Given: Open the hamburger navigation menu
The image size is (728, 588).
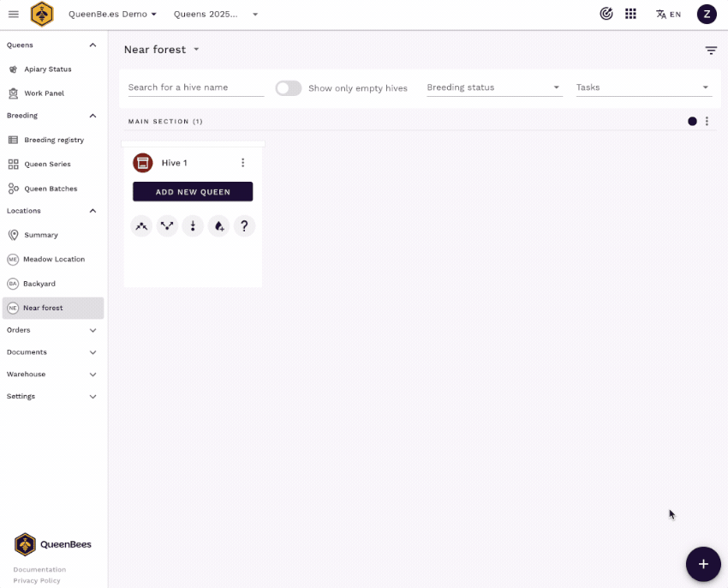Looking at the screenshot, I should tap(13, 14).
